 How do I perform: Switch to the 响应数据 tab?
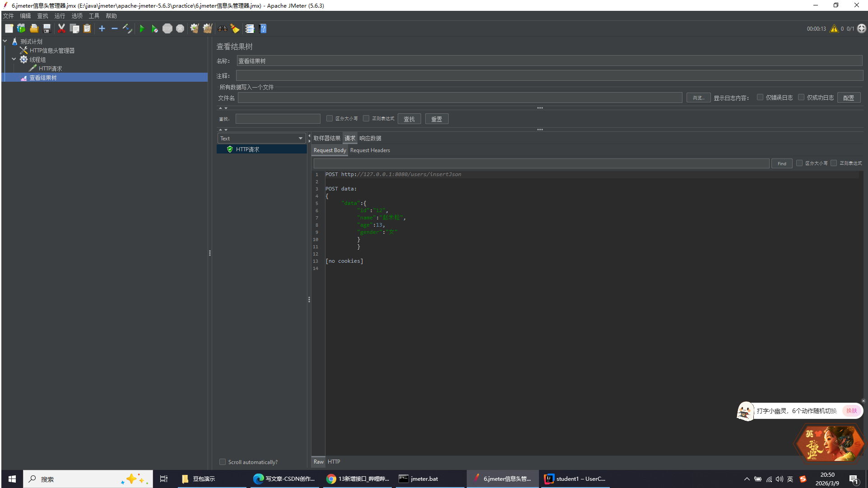click(370, 138)
